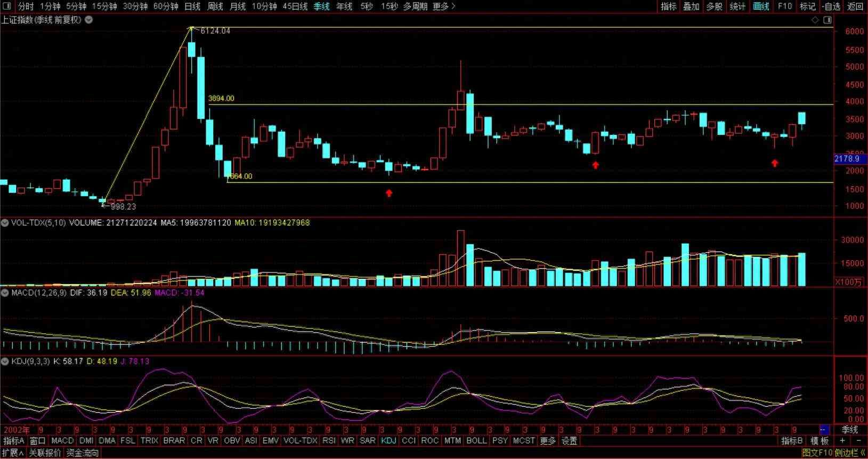868x459 pixels.
Task: Open the F10 company info button
Action: 784,6
